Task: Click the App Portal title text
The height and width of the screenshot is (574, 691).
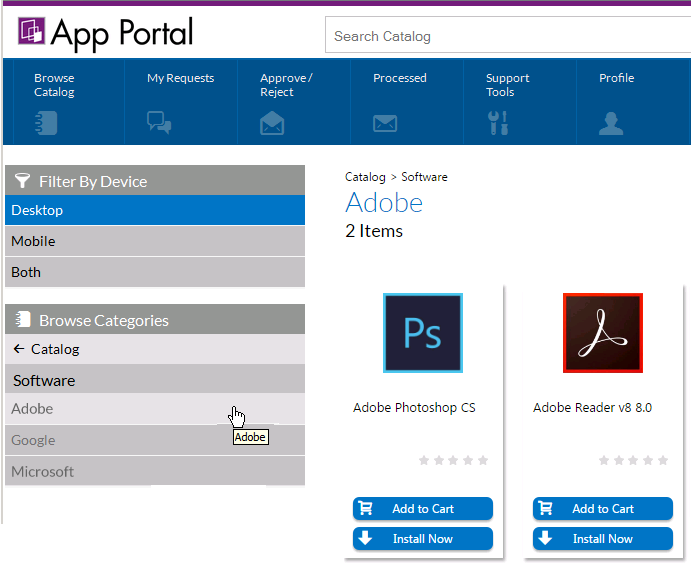Action: (122, 33)
